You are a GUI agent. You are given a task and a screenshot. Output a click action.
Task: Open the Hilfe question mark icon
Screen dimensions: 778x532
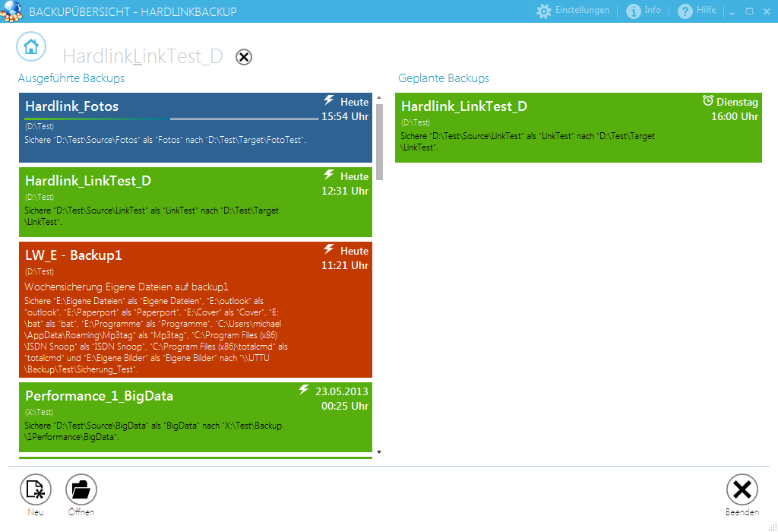click(685, 11)
